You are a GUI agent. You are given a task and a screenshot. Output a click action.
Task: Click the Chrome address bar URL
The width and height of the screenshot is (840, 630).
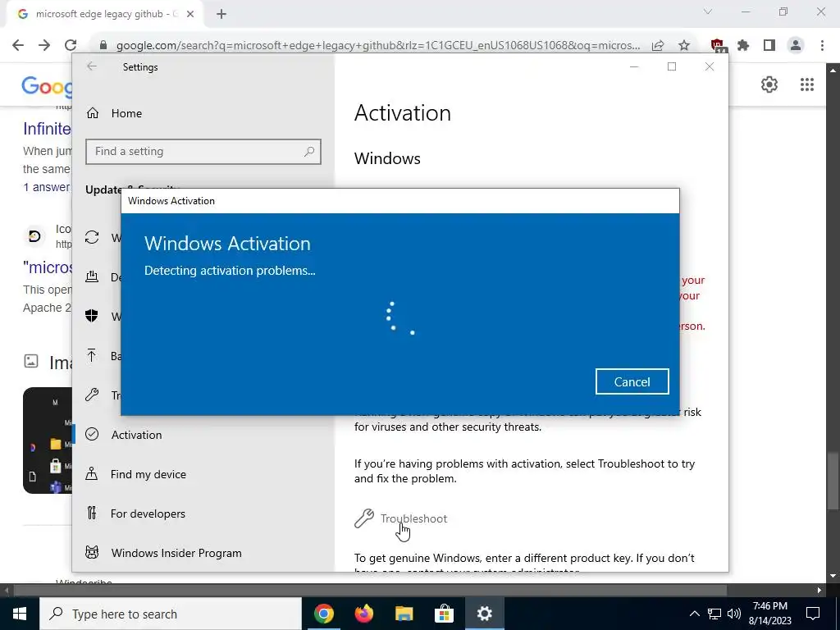[377, 46]
